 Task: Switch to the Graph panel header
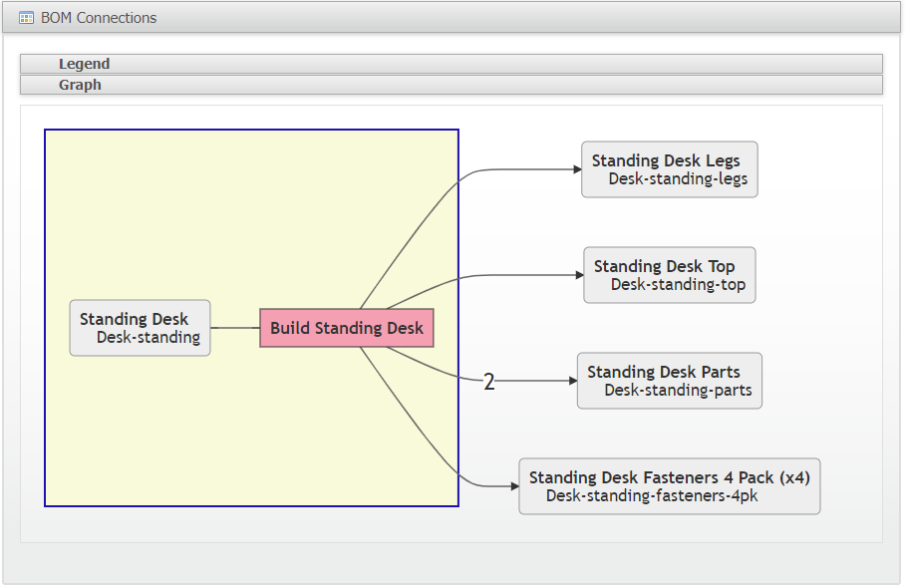(80, 85)
